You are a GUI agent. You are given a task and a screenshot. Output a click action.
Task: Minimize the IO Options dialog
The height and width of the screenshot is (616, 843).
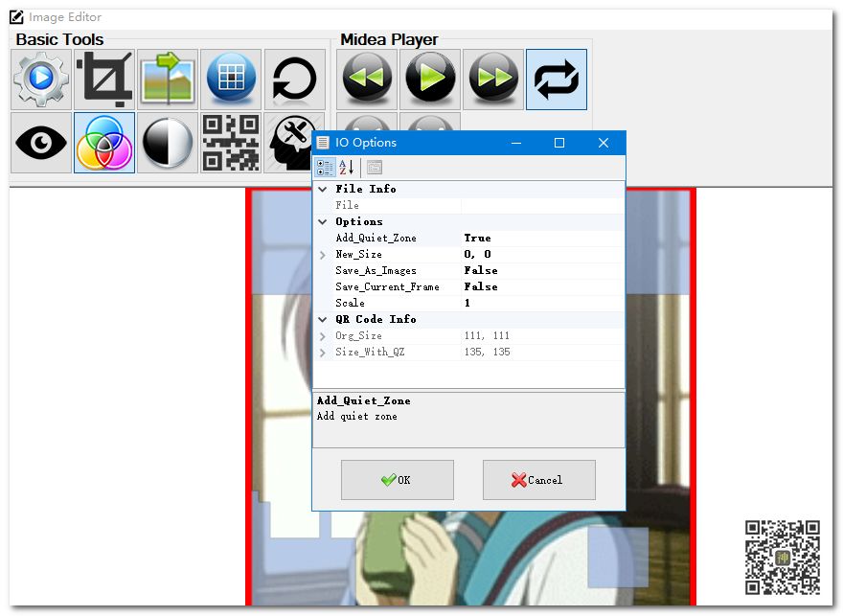tap(516, 143)
